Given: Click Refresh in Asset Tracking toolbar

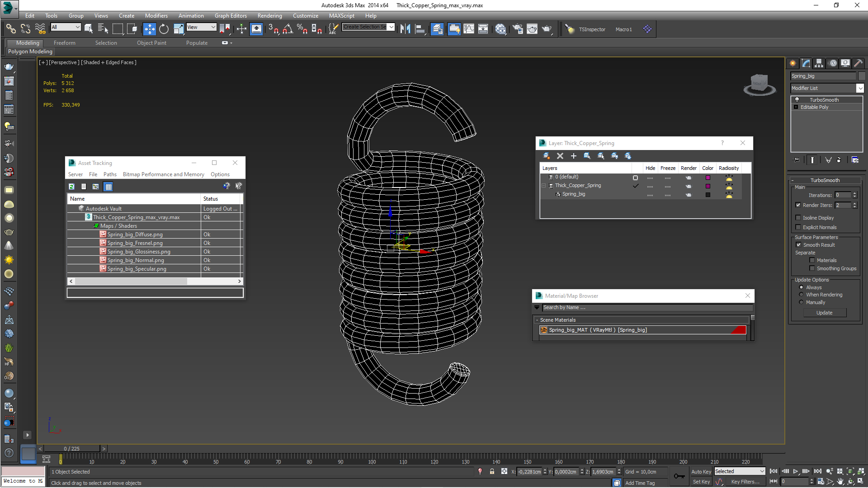Looking at the screenshot, I should click(x=71, y=187).
